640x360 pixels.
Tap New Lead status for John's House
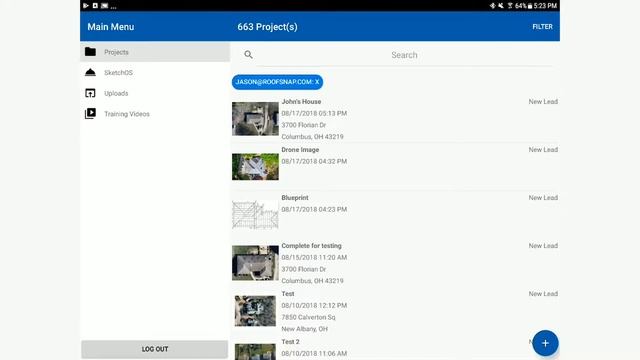[x=543, y=102]
